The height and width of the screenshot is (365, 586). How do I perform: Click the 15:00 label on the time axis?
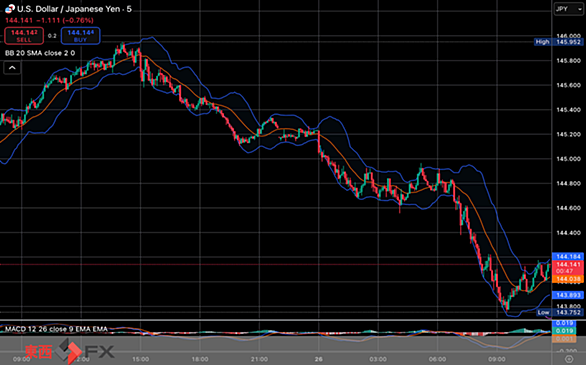tap(140, 359)
